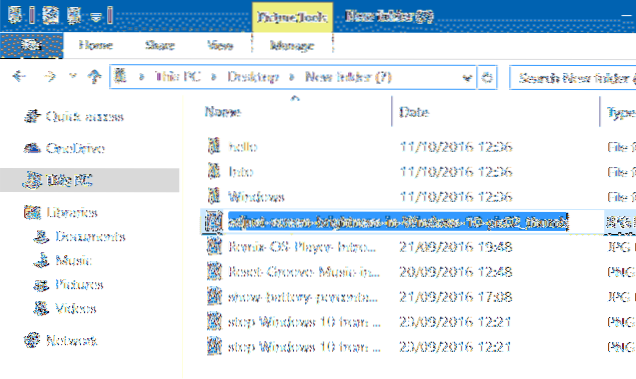Image resolution: width=636 pixels, height=379 pixels.
Task: Select the show battery percentage file
Action: click(x=303, y=297)
